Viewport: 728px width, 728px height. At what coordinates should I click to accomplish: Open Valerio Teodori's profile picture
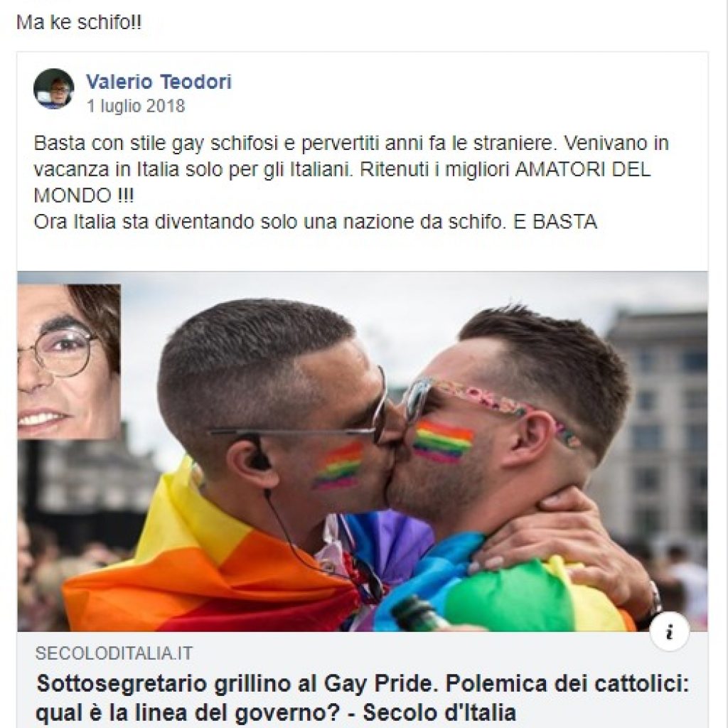coord(54,89)
